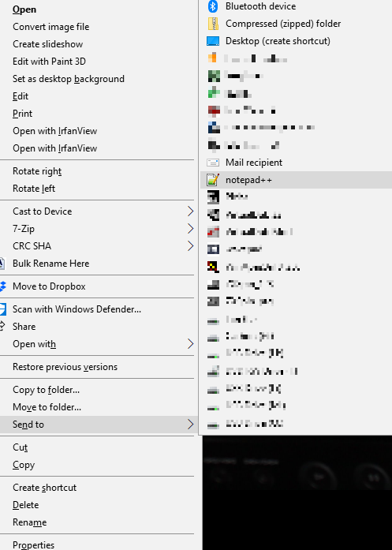Viewport: 392px width, 550px height.
Task: Expand the Open with submenu arrow
Action: pos(190,344)
